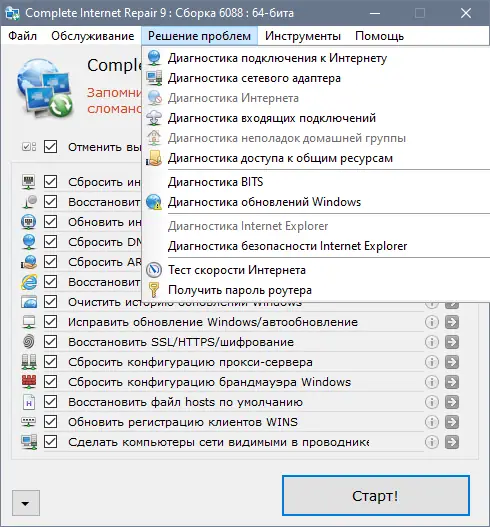Click the monitor icon for Windows update fix
This screenshot has height=527, width=490.
click(x=29, y=322)
